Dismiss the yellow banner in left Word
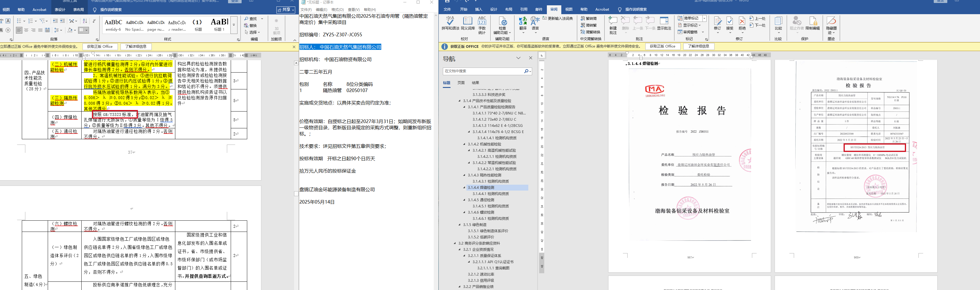Viewport: 980px width, 290px height. [294, 47]
